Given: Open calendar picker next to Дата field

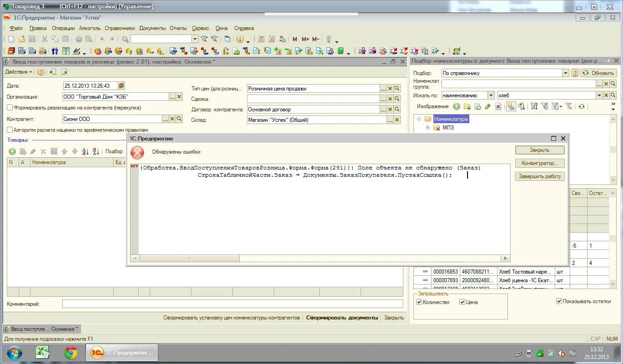Looking at the screenshot, I should pos(121,85).
